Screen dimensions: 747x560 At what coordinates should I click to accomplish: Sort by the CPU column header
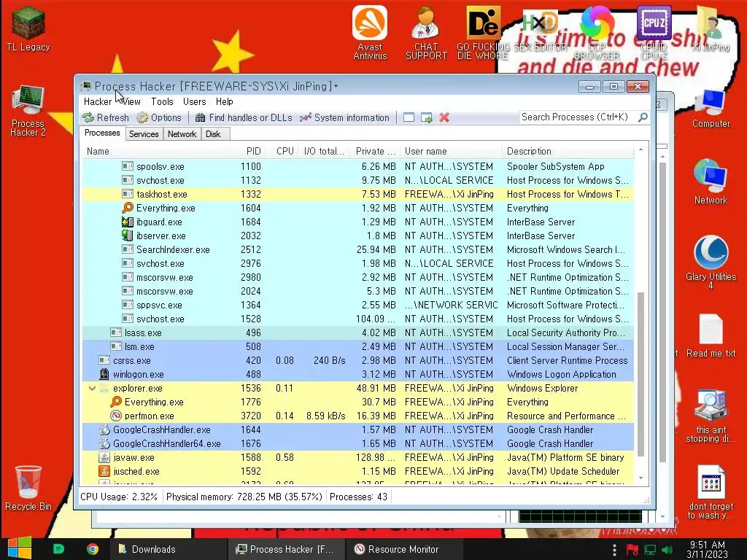[x=282, y=151]
